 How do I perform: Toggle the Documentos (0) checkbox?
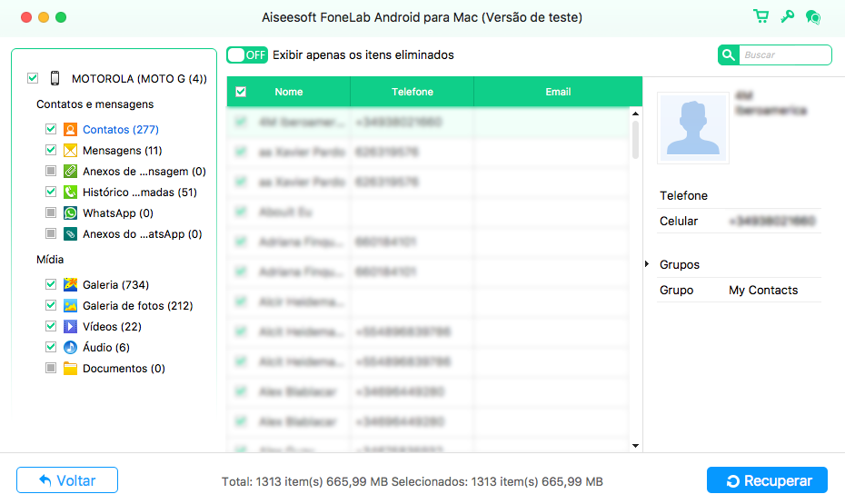point(51,369)
